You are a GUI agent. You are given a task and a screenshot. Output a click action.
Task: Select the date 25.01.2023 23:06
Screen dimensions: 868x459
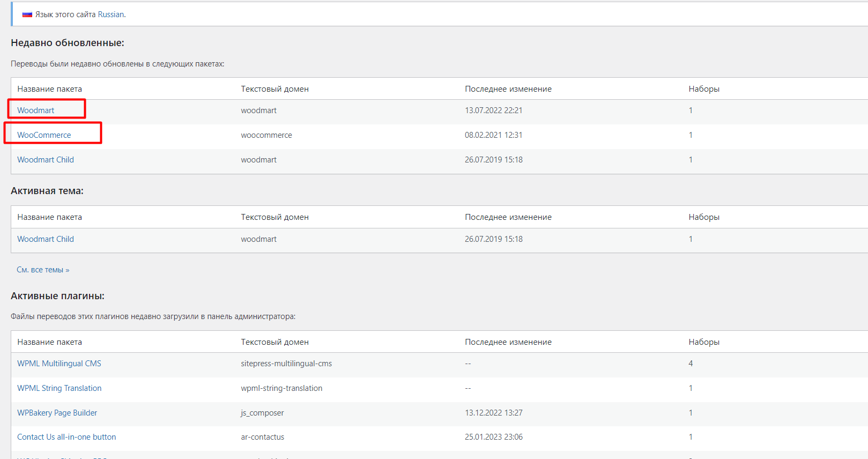[x=493, y=437]
